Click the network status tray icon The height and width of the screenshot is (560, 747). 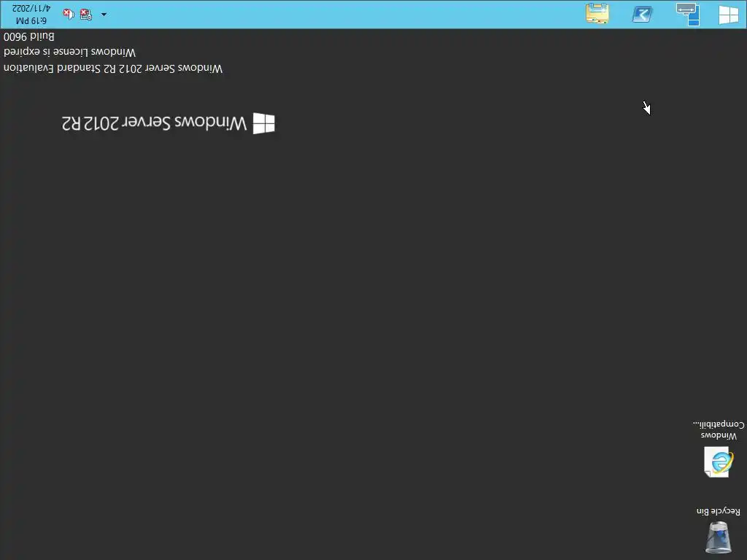point(86,15)
